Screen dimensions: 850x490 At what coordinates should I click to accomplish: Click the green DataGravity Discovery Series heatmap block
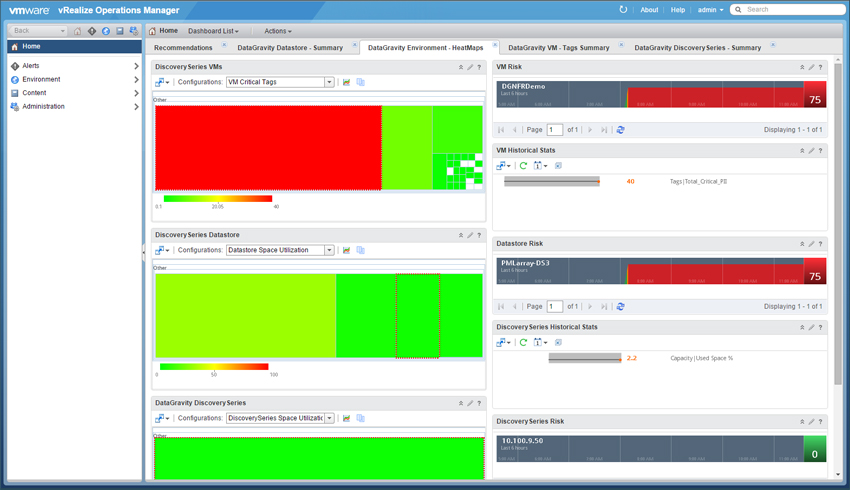click(319, 459)
